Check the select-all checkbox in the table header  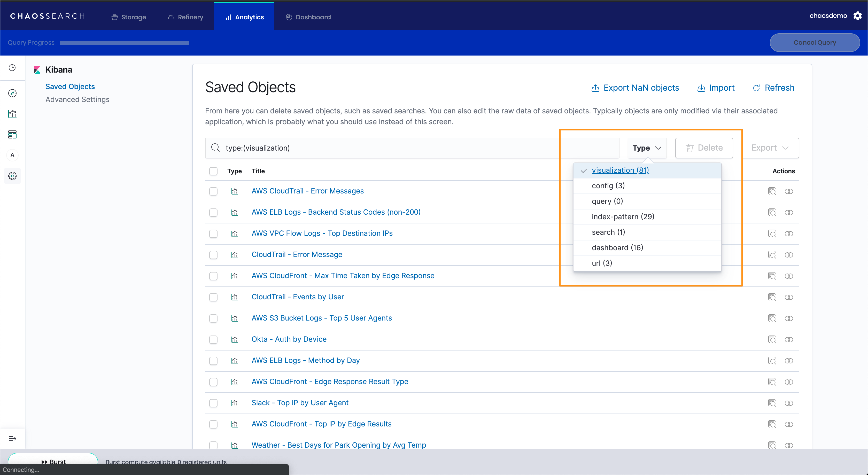[213, 171]
